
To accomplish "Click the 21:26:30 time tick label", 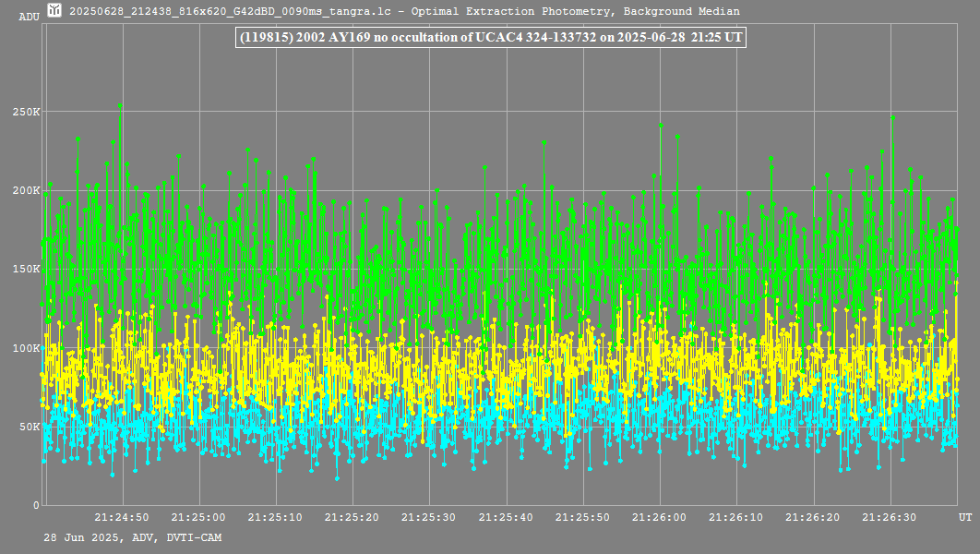I will (890, 518).
